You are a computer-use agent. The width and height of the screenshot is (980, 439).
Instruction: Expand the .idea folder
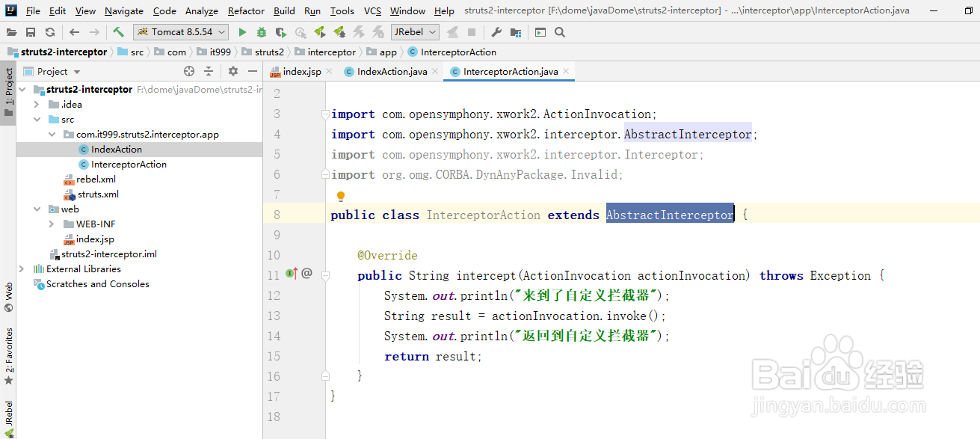pyautogui.click(x=37, y=104)
